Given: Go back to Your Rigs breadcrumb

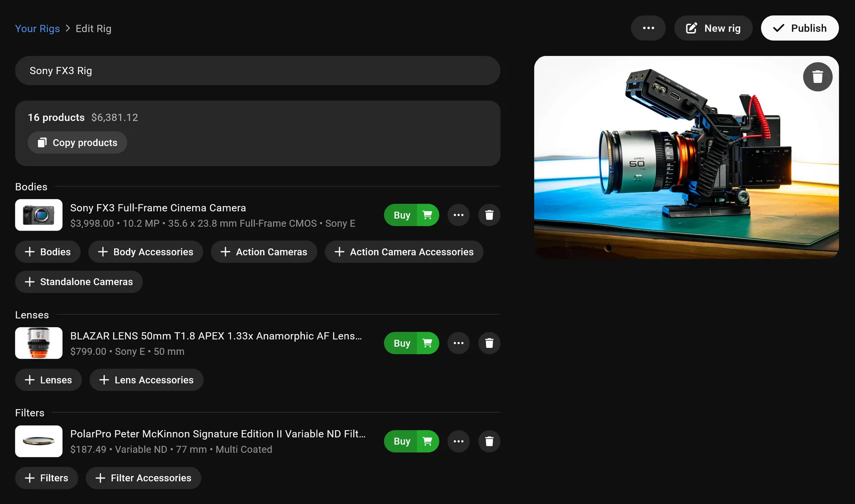Looking at the screenshot, I should (37, 29).
